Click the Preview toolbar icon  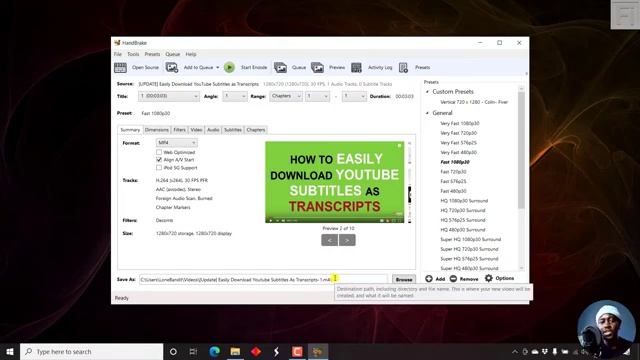[317, 67]
